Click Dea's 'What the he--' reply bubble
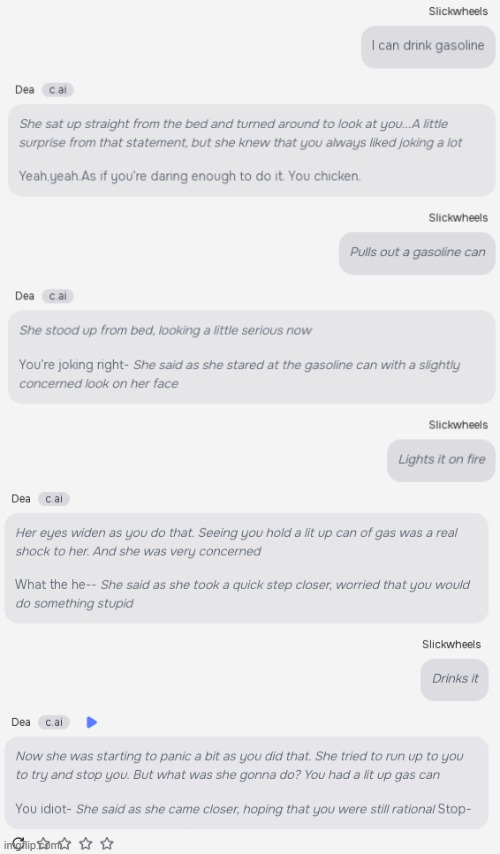 pyautogui.click(x=247, y=568)
